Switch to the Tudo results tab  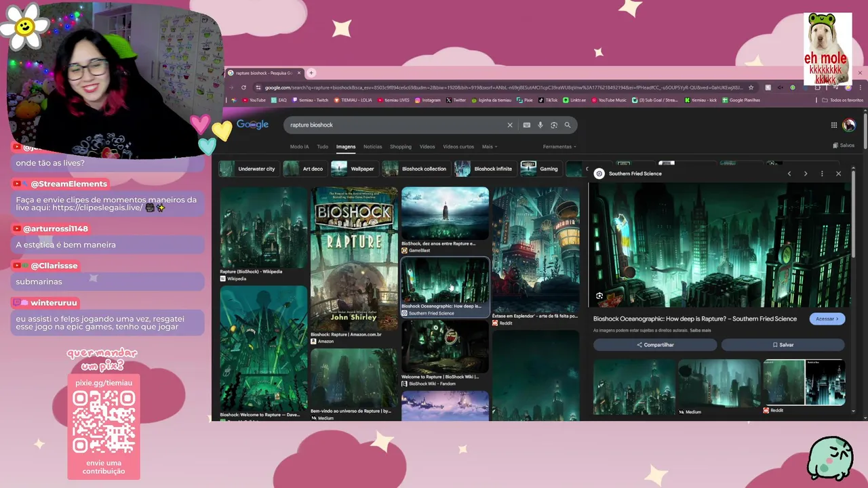(322, 146)
